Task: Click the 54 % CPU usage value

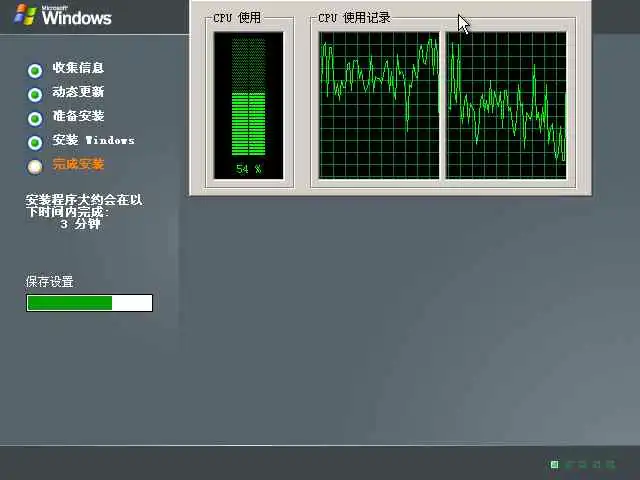Action: pos(249,169)
